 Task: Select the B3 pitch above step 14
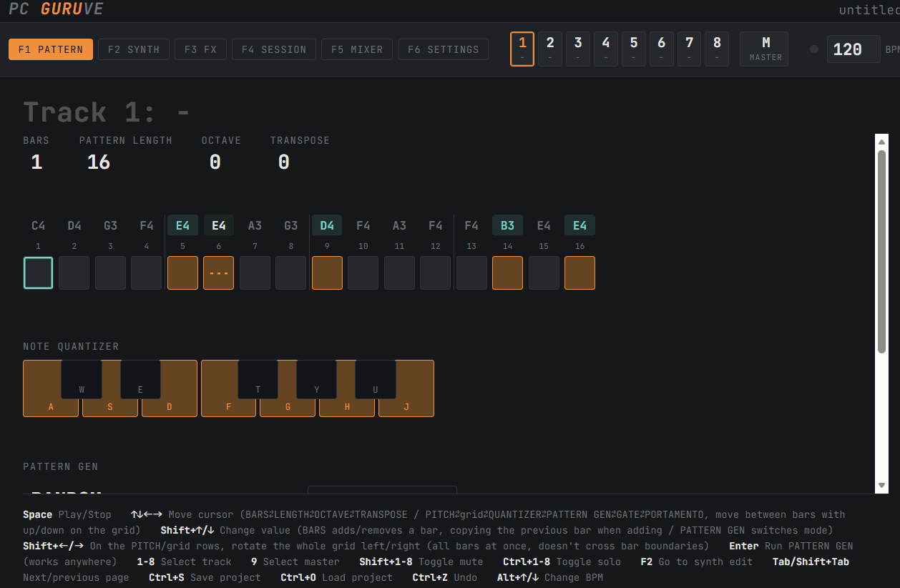click(x=508, y=225)
